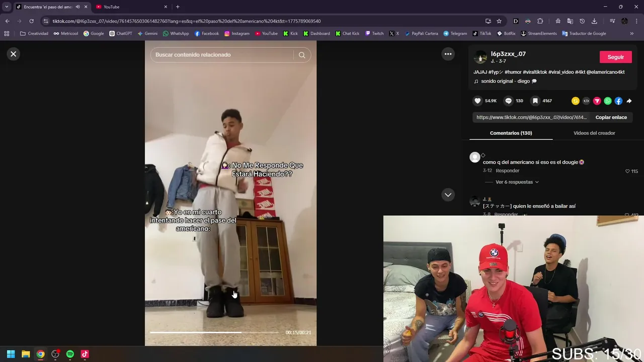Open the Gemini bookmark
The image size is (644, 362).
tap(147, 34)
